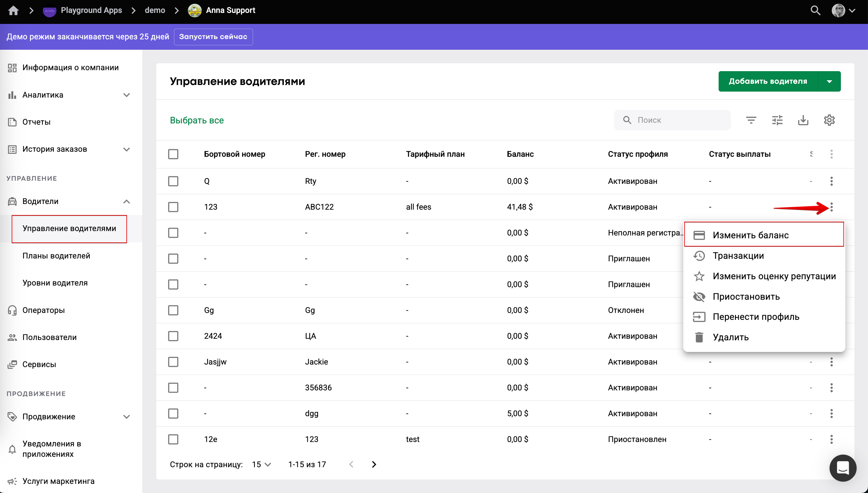Open the column tune sliders icon

(x=777, y=120)
